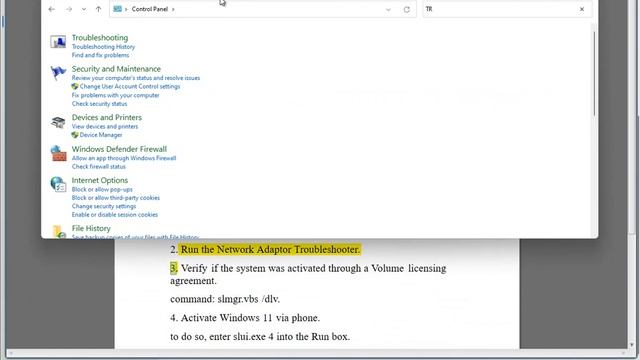Open Check firewall status
640x360 pixels.
(x=99, y=167)
